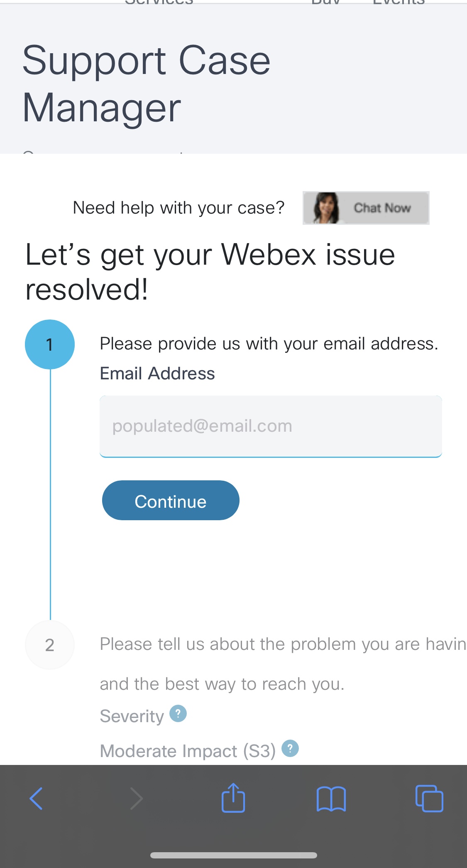The image size is (467, 868).
Task: Select the Moderate Impact (S3) option
Action: click(188, 751)
